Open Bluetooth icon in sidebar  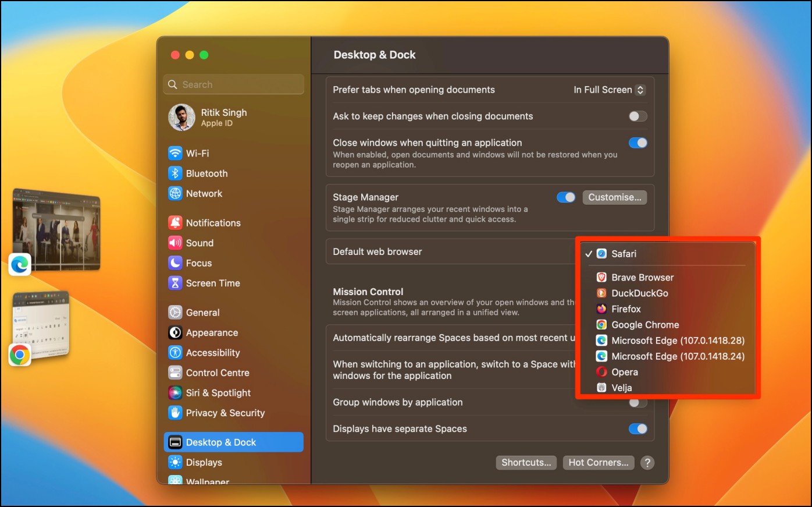point(175,173)
